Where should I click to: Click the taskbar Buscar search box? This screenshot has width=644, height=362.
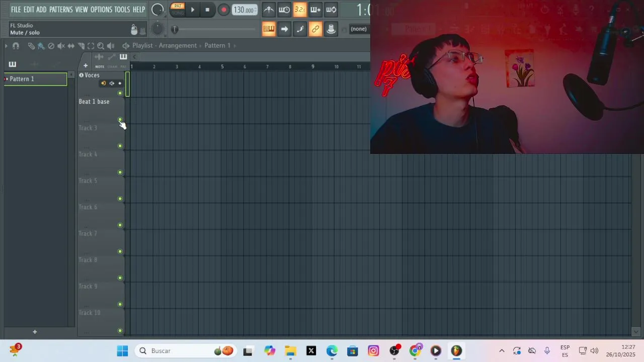pos(186,351)
